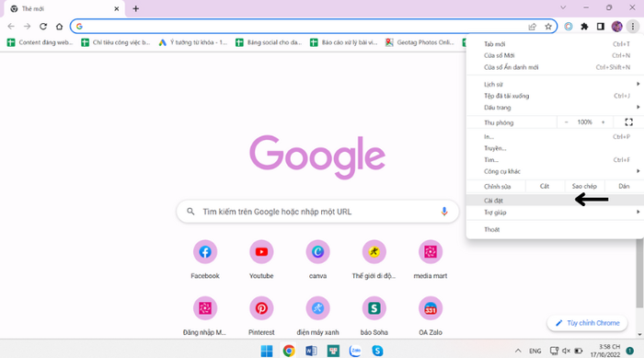Image resolution: width=644 pixels, height=358 pixels.
Task: Open Chỉ tiêu công việc b... bookmark
Action: 116,42
